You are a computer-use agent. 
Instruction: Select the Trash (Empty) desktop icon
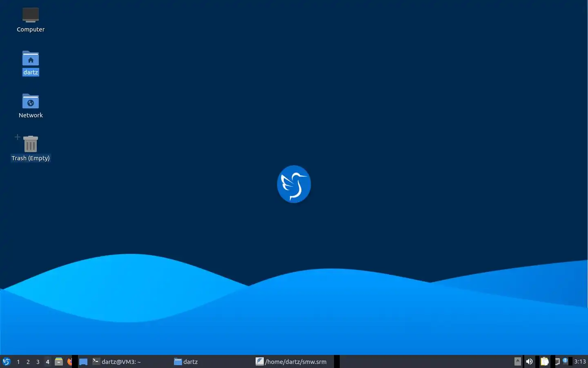(31, 149)
